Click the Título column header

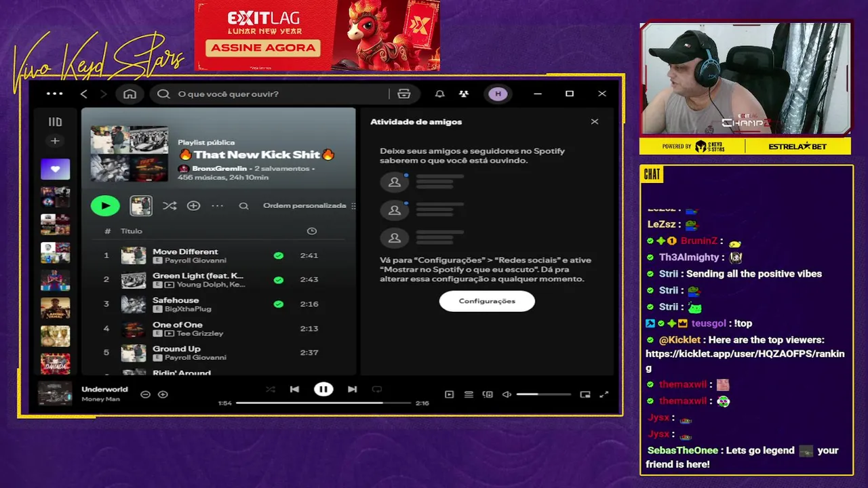[132, 231]
